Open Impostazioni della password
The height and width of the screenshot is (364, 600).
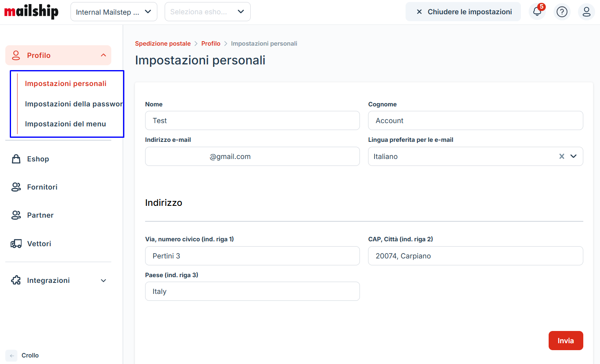pyautogui.click(x=73, y=104)
